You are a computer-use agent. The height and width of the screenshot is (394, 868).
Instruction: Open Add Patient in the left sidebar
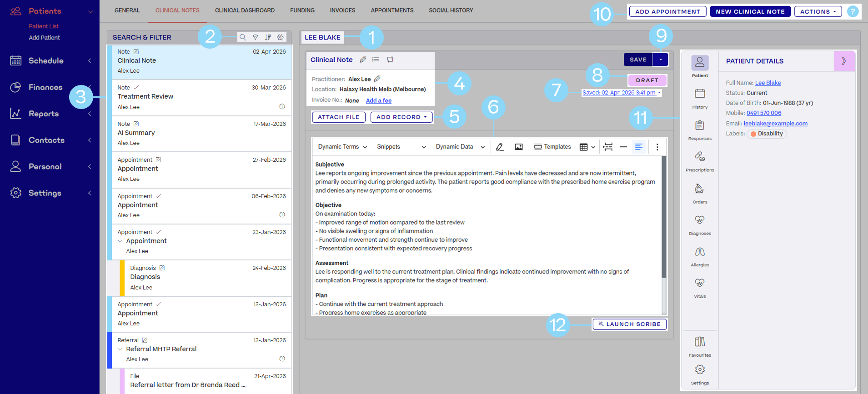coord(44,38)
